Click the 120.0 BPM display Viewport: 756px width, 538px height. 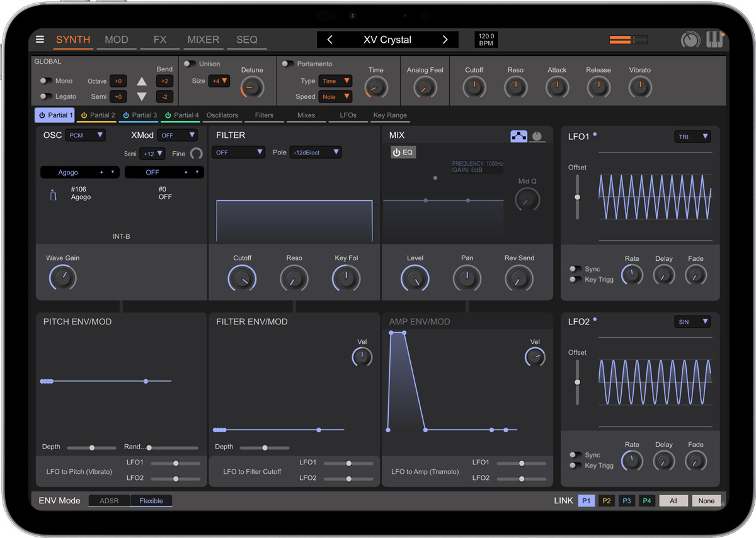click(486, 39)
